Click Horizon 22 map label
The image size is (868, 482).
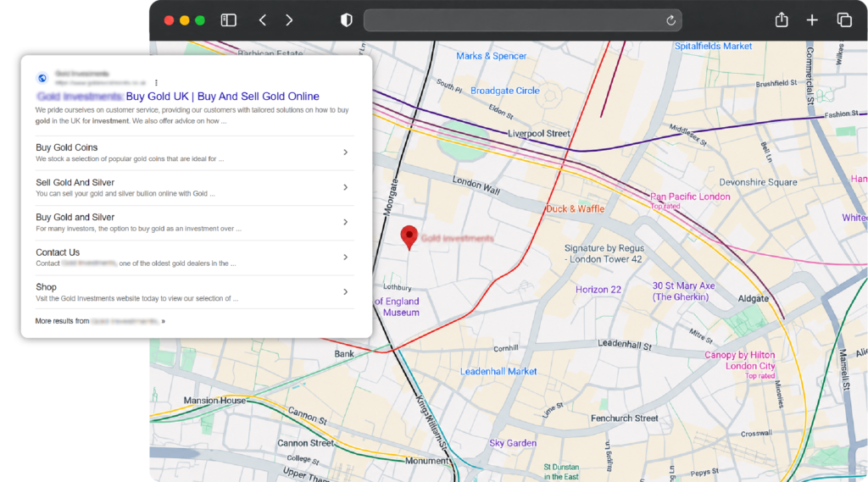598,290
